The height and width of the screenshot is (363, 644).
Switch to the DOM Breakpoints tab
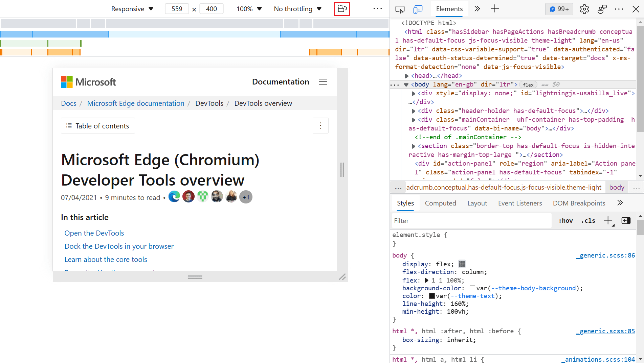pos(579,203)
